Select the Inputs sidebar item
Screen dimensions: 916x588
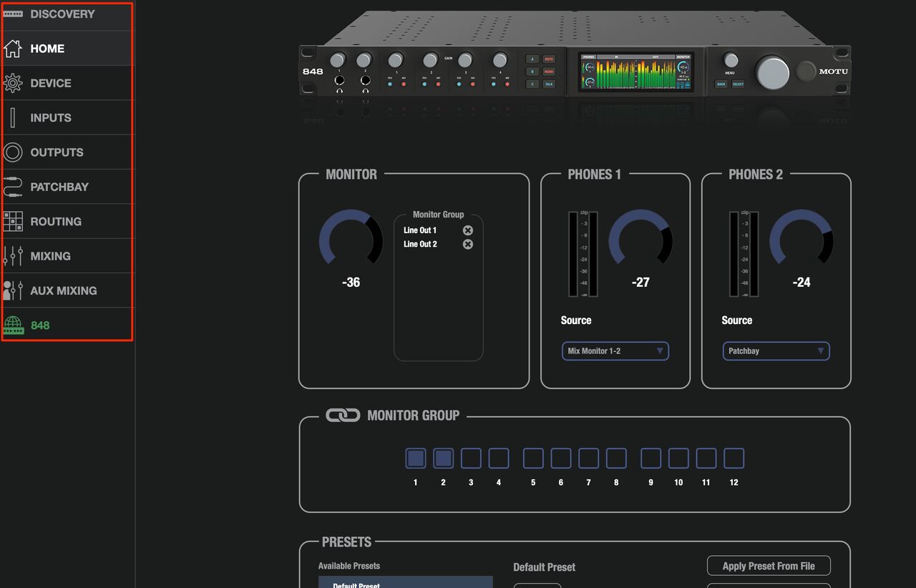tap(67, 118)
